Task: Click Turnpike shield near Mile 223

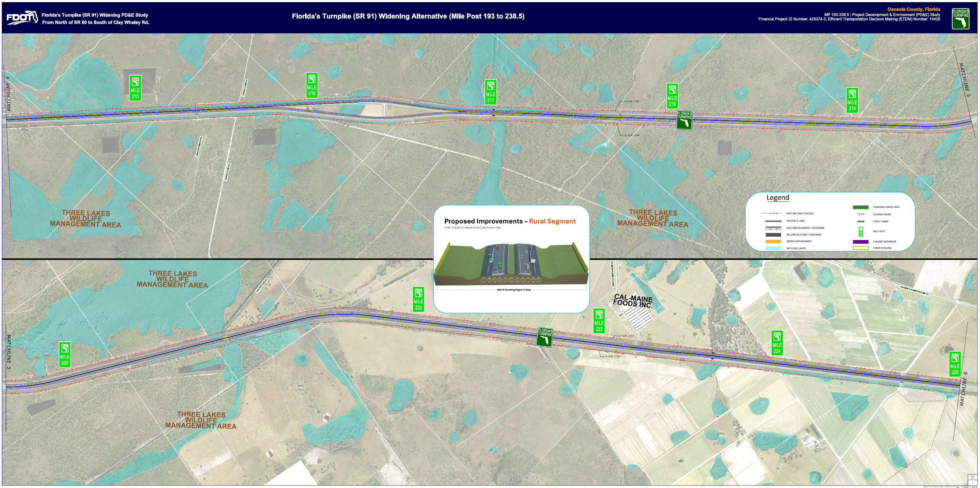Action: 545,337
